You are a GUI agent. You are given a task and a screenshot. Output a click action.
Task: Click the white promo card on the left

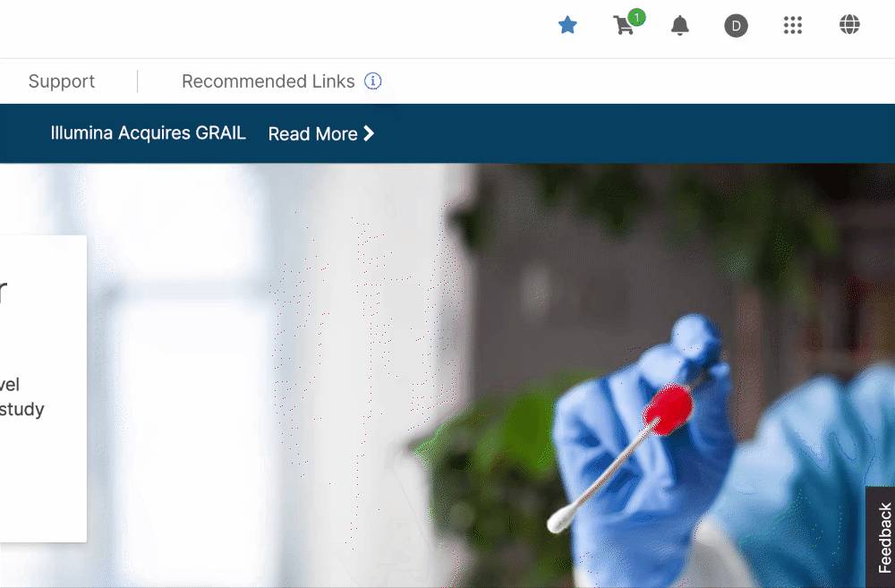click(x=43, y=388)
